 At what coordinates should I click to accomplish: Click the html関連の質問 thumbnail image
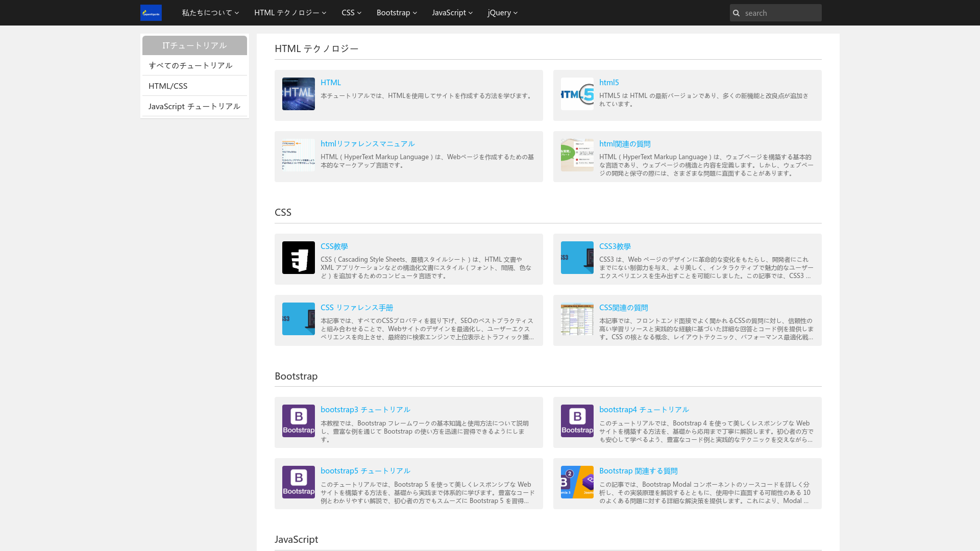[x=577, y=155]
